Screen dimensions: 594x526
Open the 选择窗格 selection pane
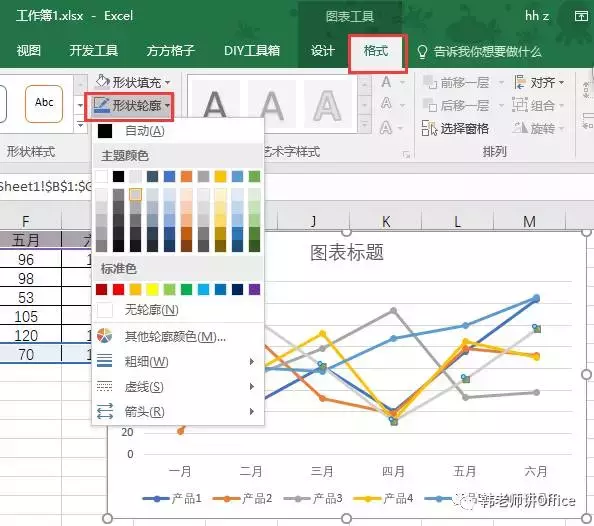pos(455,128)
